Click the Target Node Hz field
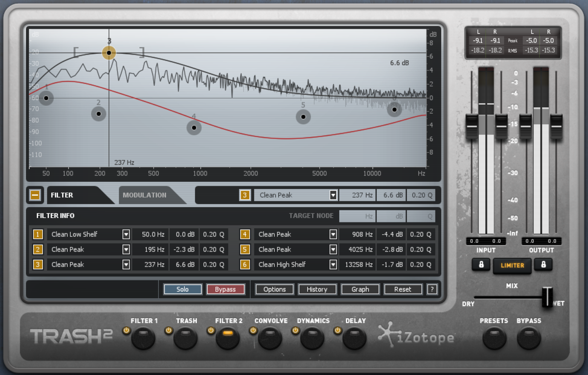Viewport: 588px width, 375px height. [357, 216]
